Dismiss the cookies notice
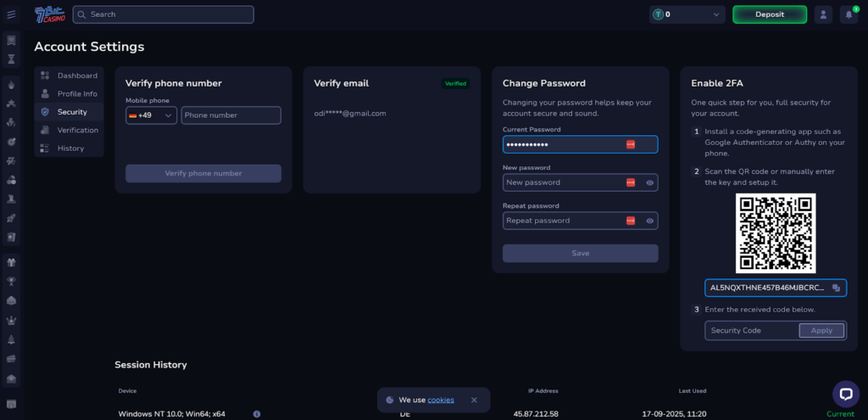This screenshot has width=868, height=420. click(x=474, y=400)
